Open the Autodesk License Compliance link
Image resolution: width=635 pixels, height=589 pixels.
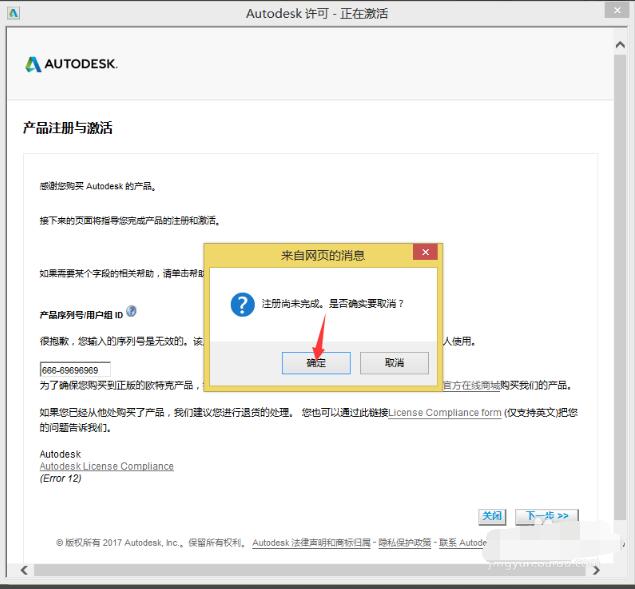(x=107, y=466)
